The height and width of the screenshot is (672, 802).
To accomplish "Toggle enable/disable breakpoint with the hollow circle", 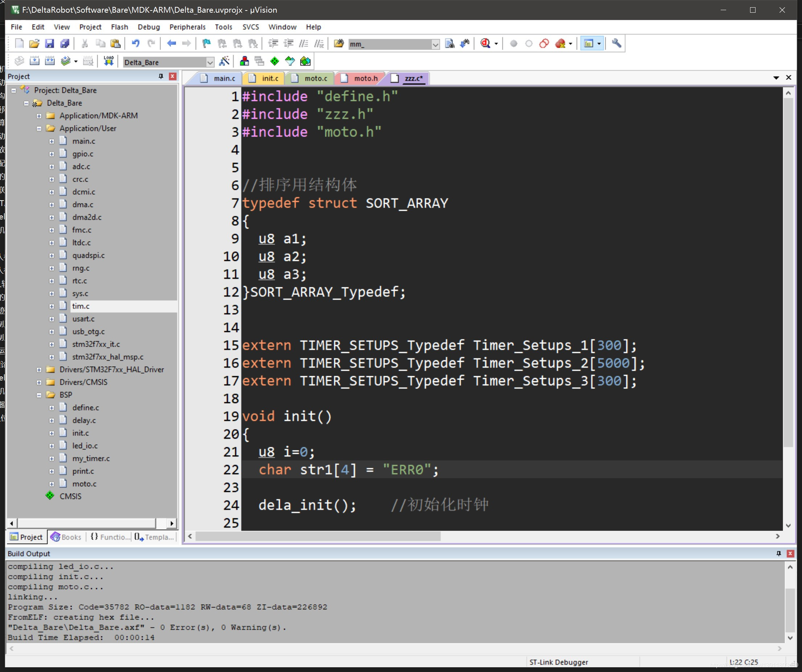I will 529,44.
